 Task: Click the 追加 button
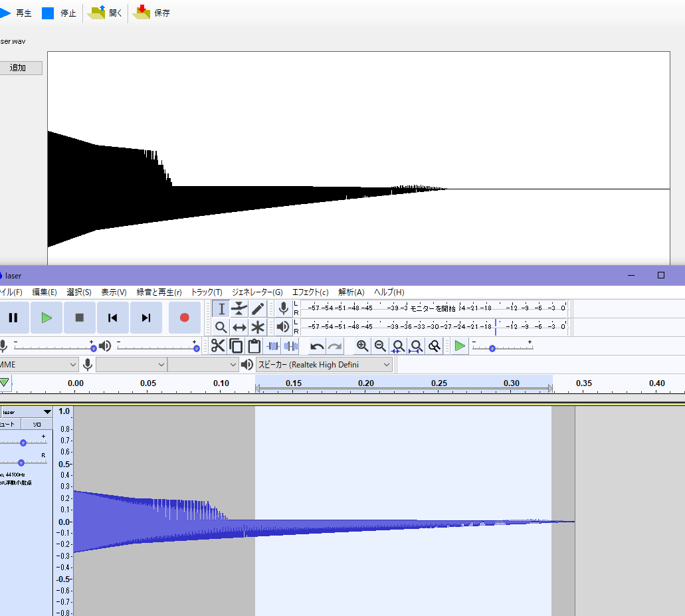(x=18, y=68)
